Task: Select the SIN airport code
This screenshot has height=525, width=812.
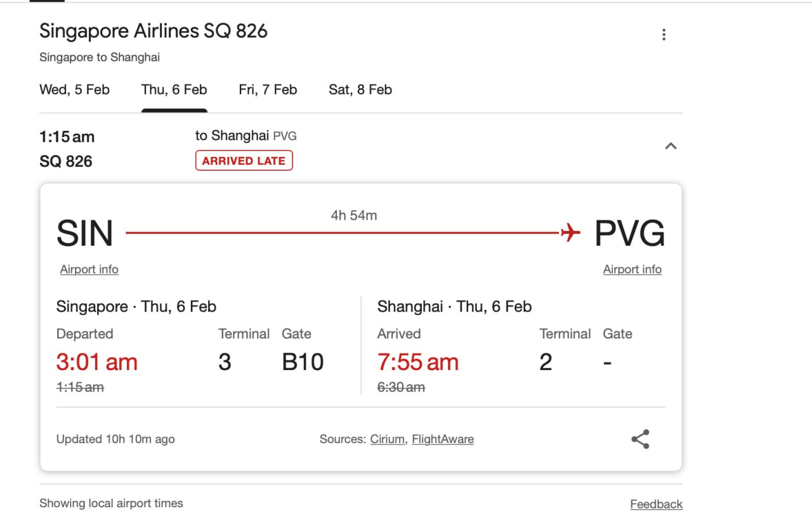Action: pos(84,233)
